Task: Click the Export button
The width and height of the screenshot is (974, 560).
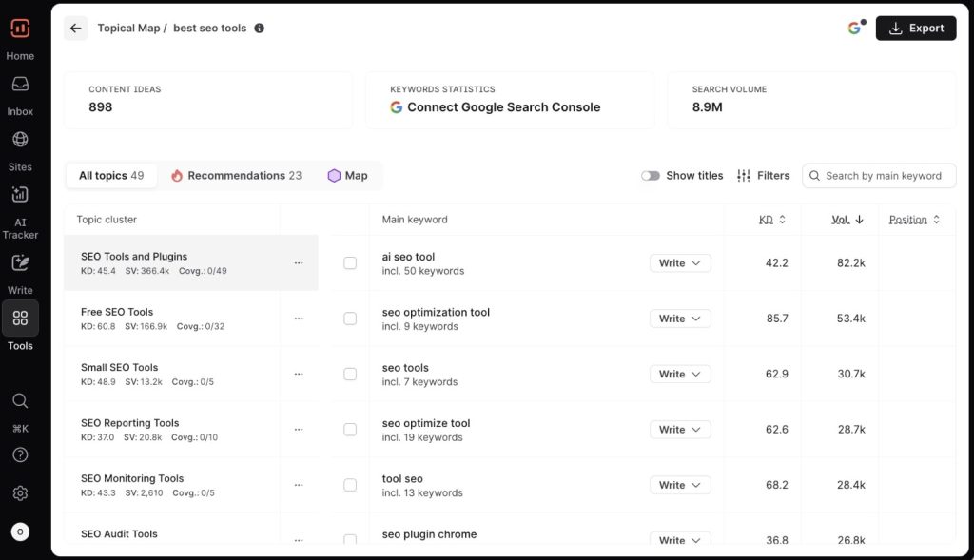Action: pos(916,28)
